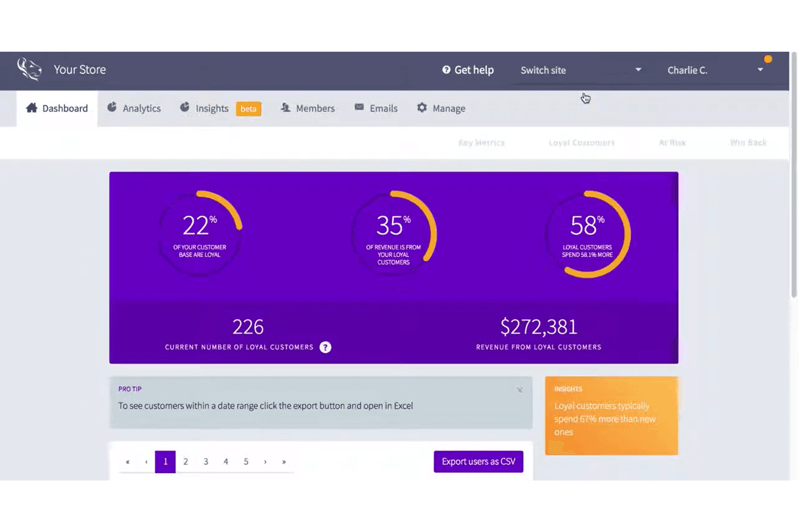The width and height of the screenshot is (798, 532).
Task: Click the store logo icon
Action: 29,69
